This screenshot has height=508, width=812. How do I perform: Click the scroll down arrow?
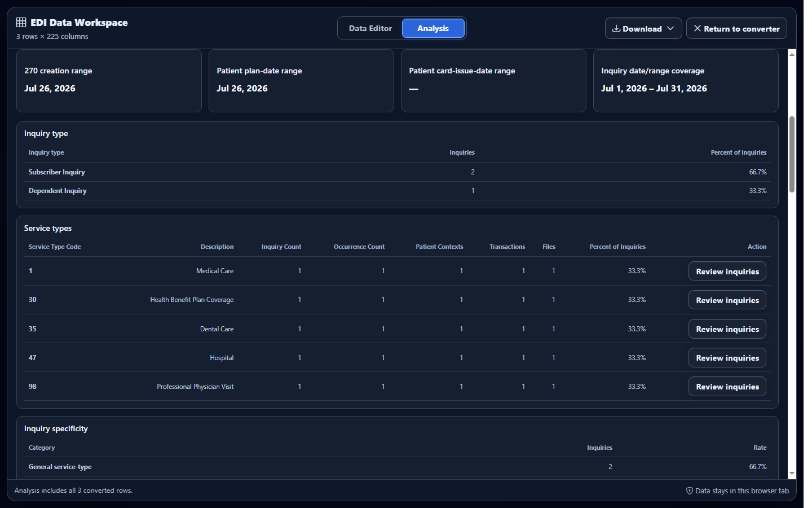tap(792, 474)
